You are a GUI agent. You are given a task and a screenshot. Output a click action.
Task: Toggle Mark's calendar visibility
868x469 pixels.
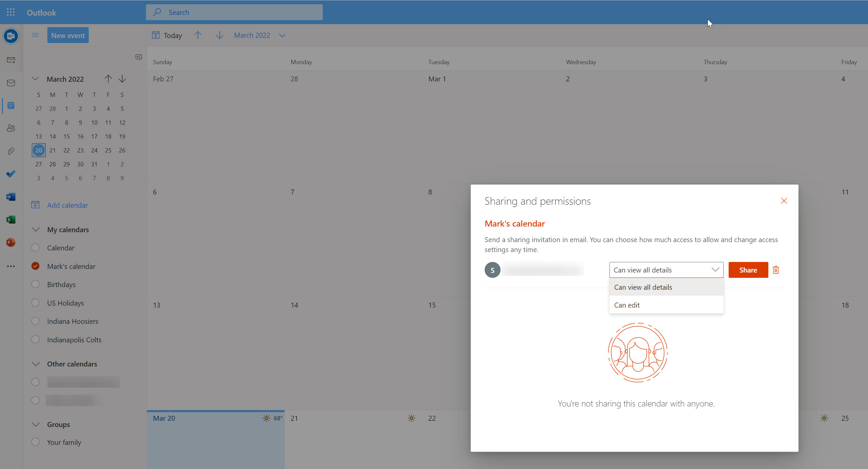pyautogui.click(x=36, y=266)
